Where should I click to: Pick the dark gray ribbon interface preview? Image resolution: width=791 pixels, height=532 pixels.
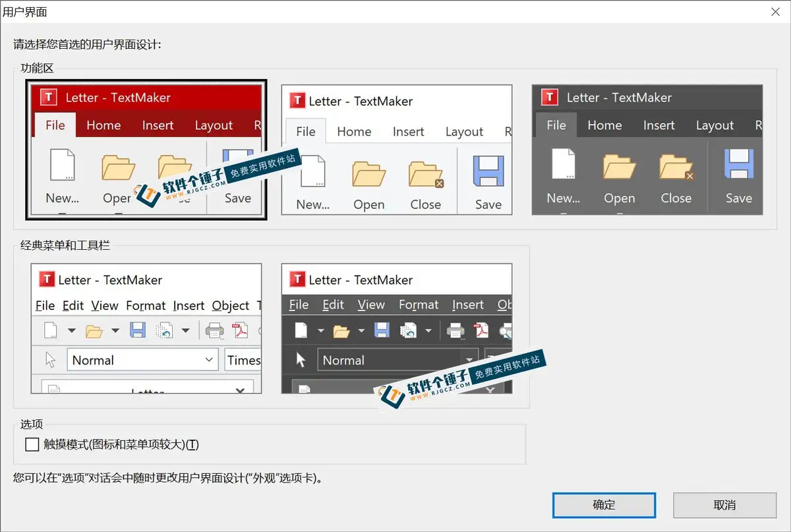click(x=647, y=150)
